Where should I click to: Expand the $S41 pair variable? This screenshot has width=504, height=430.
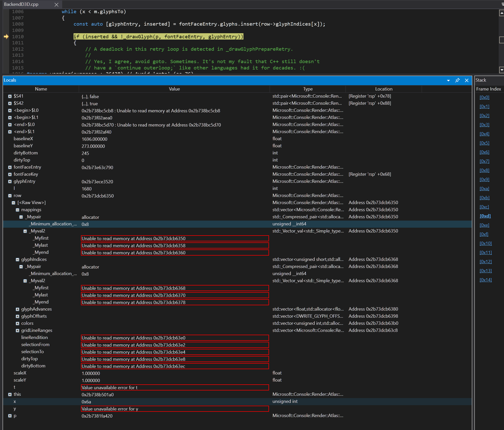tap(10, 96)
